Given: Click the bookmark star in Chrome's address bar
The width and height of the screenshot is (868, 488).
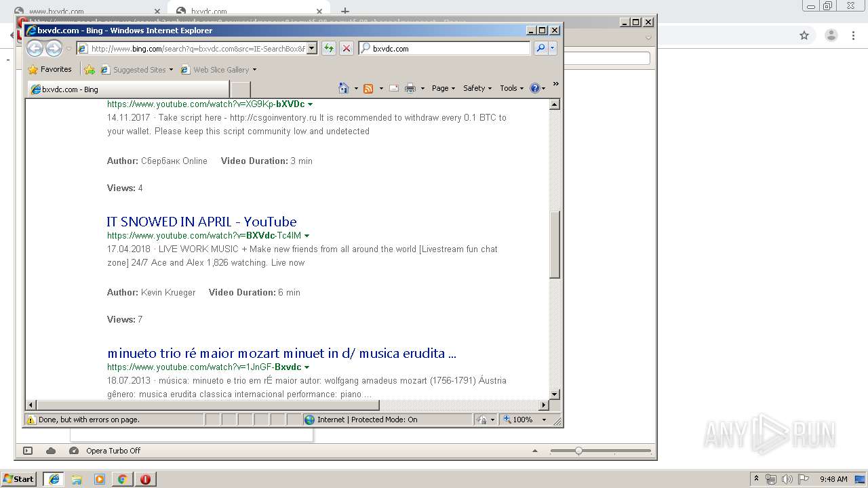Looking at the screenshot, I should pos(804,35).
